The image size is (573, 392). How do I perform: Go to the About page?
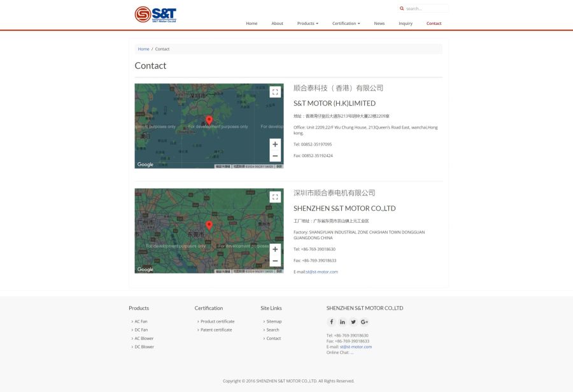point(277,24)
